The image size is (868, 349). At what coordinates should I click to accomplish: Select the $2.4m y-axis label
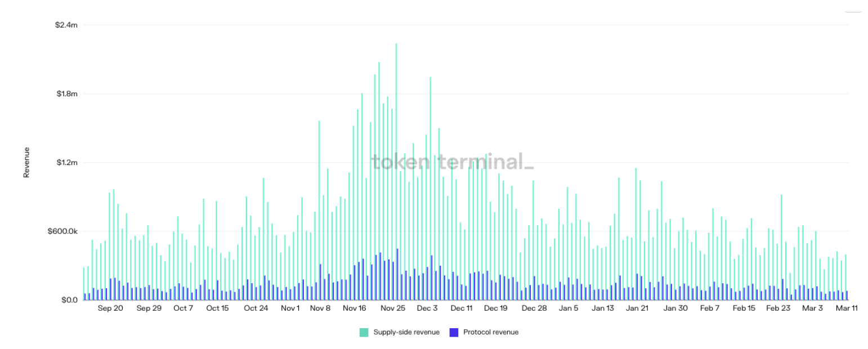[67, 25]
